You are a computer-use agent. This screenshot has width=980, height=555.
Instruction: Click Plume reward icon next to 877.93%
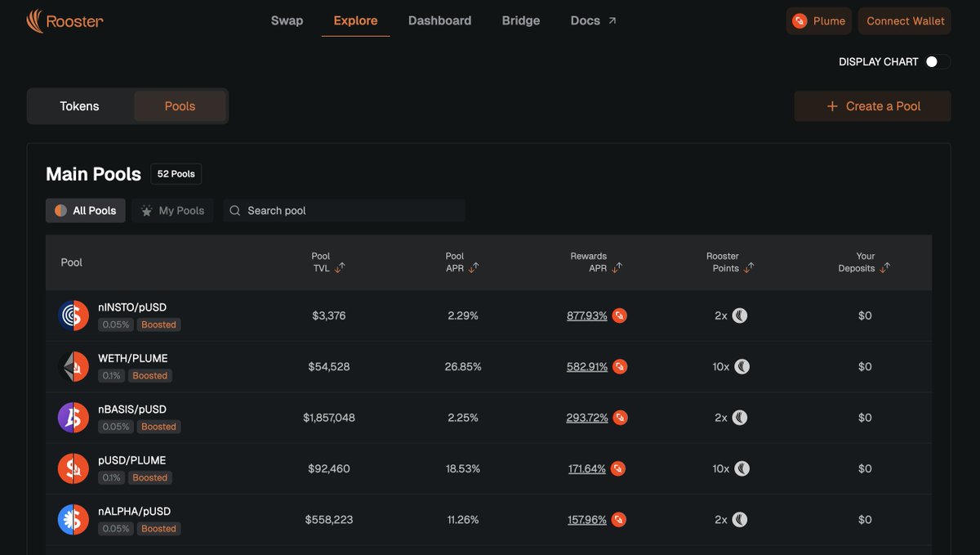point(620,316)
